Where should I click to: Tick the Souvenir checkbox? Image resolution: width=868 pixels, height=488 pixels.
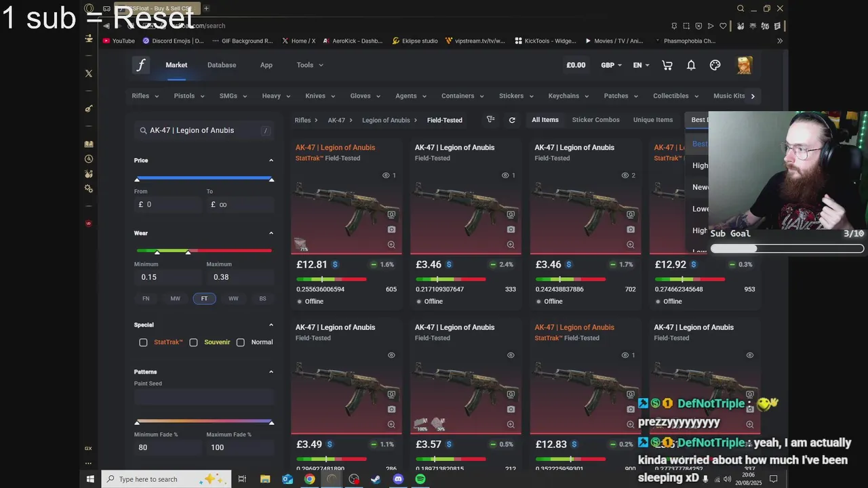[193, 342]
